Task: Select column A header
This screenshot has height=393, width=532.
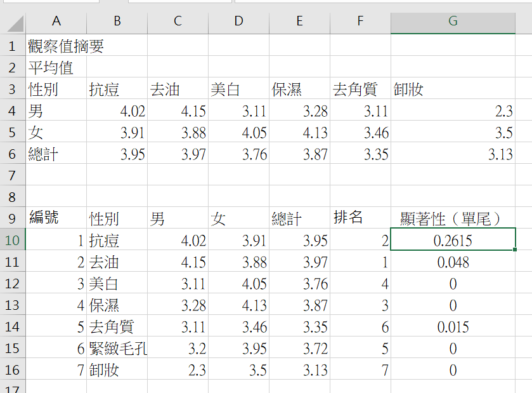Action: click(x=56, y=22)
